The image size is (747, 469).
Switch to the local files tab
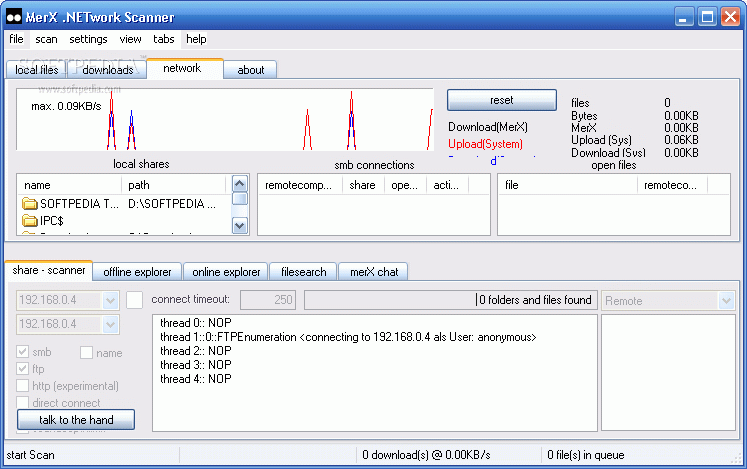36,70
